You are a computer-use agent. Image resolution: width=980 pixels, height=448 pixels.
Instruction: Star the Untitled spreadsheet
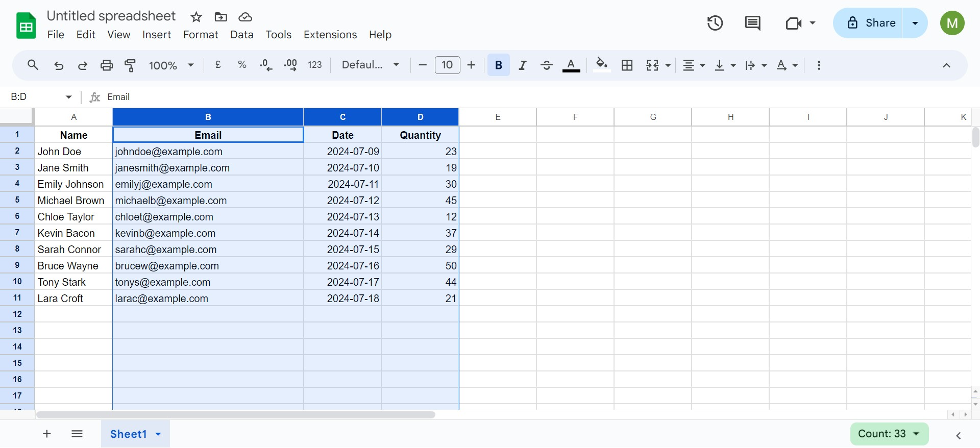tap(196, 17)
